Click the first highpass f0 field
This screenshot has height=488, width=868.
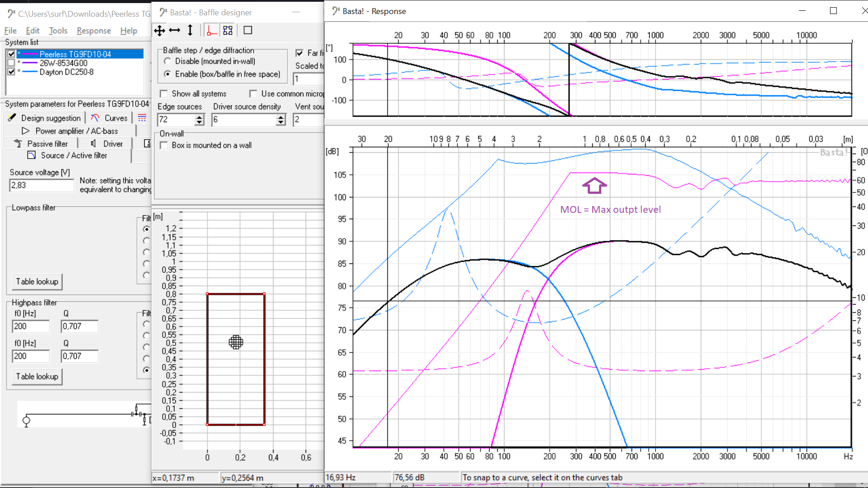[x=31, y=326]
